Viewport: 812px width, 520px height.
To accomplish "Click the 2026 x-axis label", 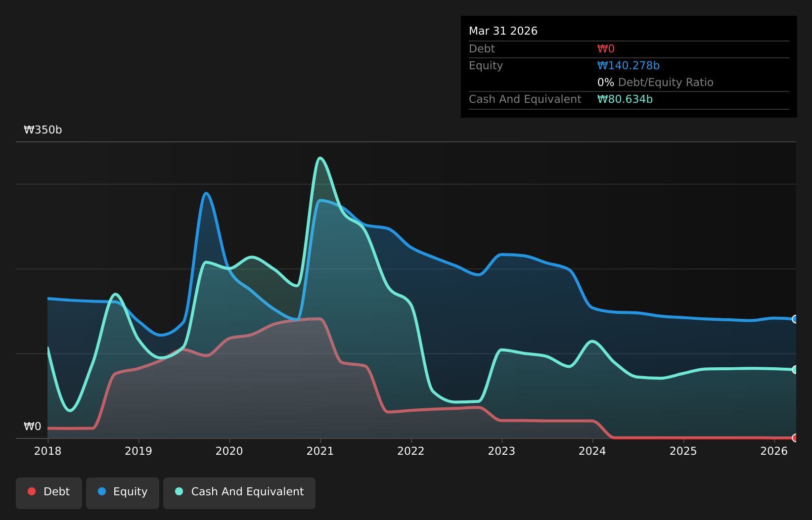I will pos(774,451).
